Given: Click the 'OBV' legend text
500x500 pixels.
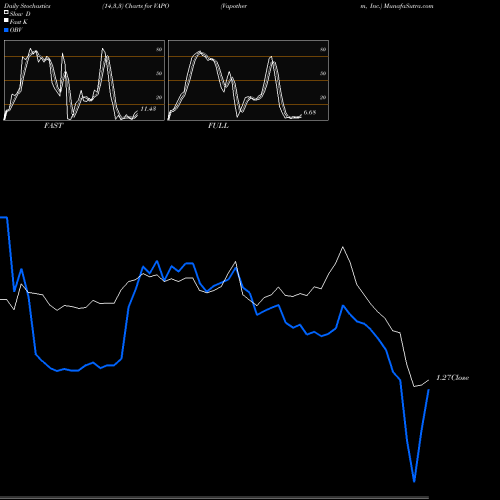Looking at the screenshot, I should pos(16,30).
